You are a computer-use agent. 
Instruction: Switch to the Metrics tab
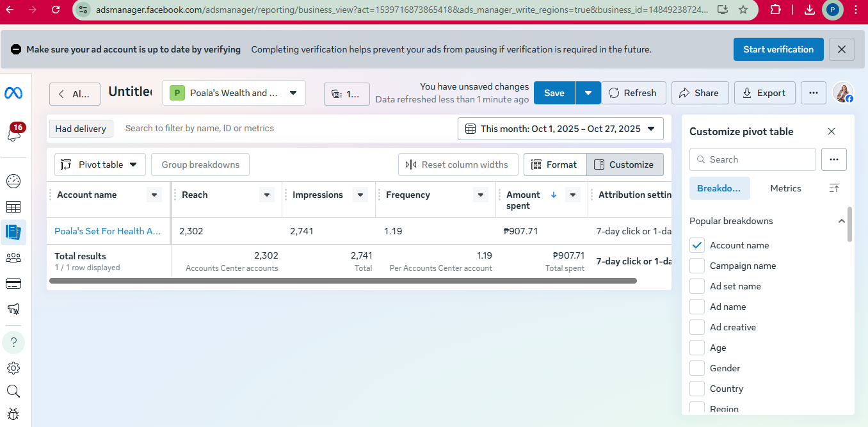click(785, 188)
